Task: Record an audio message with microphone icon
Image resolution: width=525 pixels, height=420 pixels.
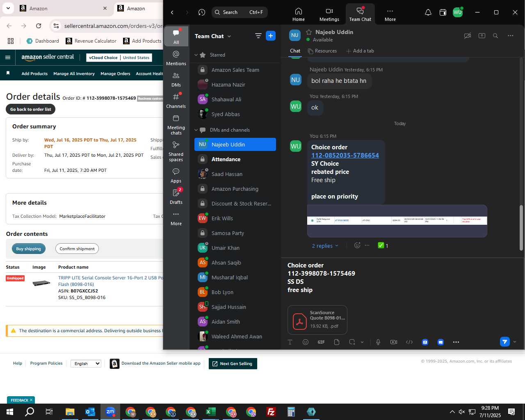Action: click(x=378, y=342)
